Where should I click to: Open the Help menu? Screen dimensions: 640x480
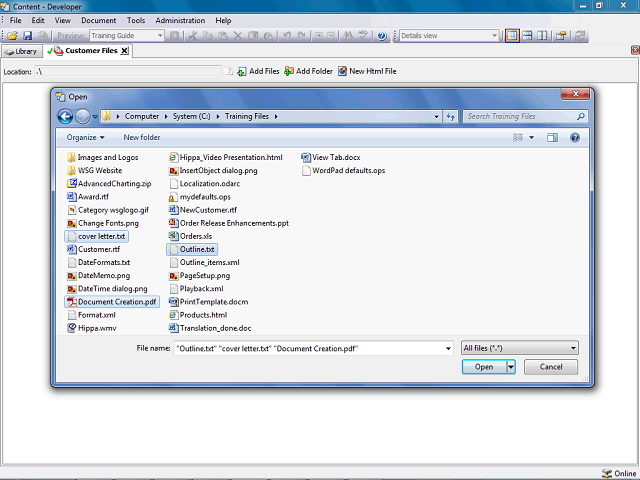pyautogui.click(x=223, y=20)
